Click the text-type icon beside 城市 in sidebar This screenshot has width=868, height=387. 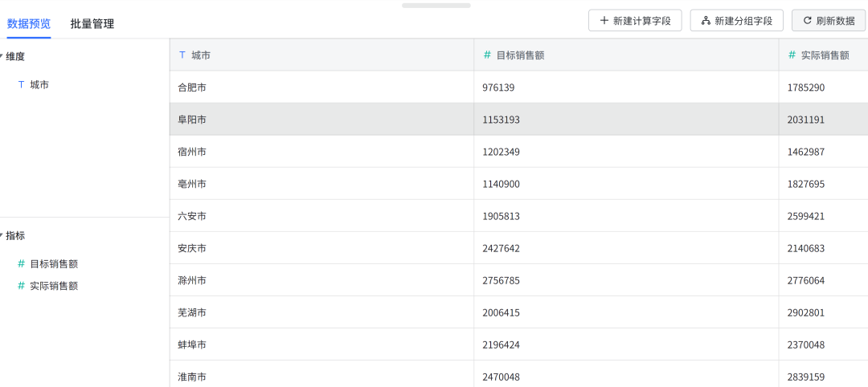tap(21, 84)
